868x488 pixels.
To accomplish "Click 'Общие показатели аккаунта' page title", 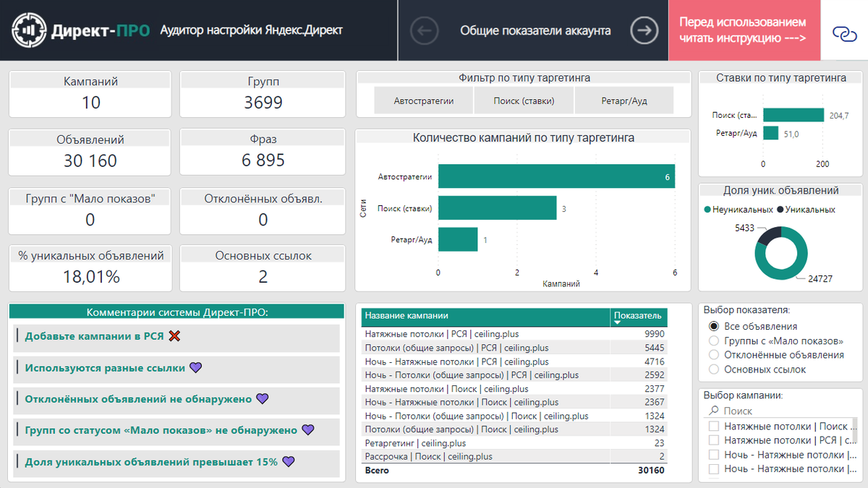I will tap(535, 30).
